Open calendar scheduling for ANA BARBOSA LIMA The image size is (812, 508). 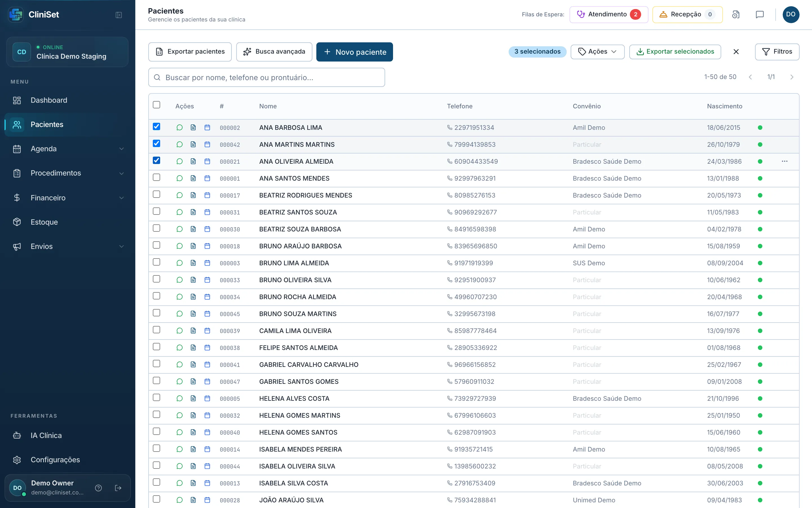click(207, 128)
